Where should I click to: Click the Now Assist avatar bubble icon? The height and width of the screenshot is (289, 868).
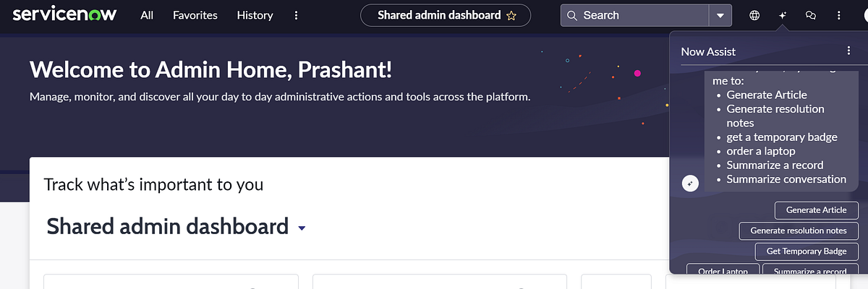point(690,184)
